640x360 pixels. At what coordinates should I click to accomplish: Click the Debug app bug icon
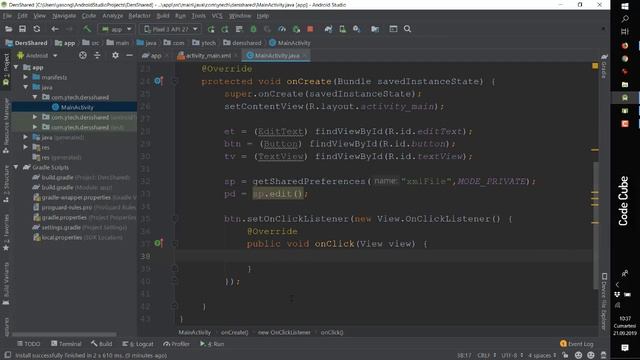click(253, 29)
